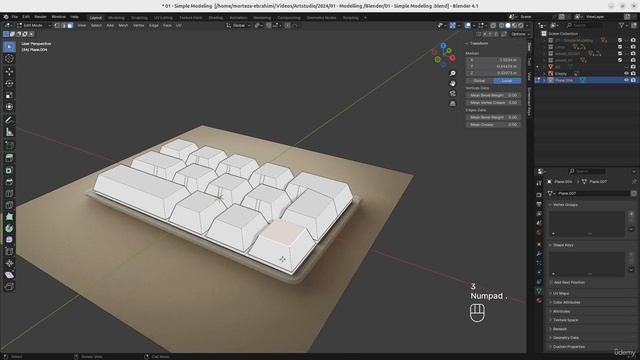Click the zoom view magnifier icon
This screenshot has height=360, width=640.
tap(453, 73)
